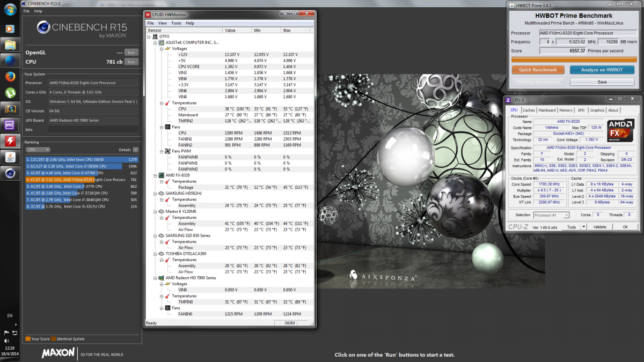Click the Your Score orange legend swatch
This screenshot has height=362, width=644.
coord(28,339)
